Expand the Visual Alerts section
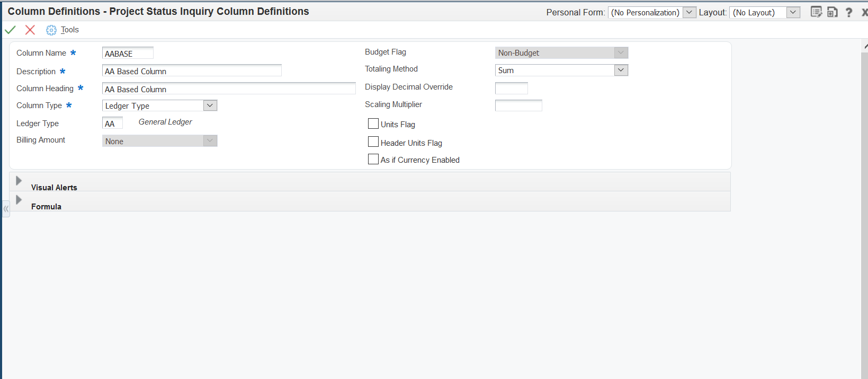The image size is (868, 379). tap(19, 181)
